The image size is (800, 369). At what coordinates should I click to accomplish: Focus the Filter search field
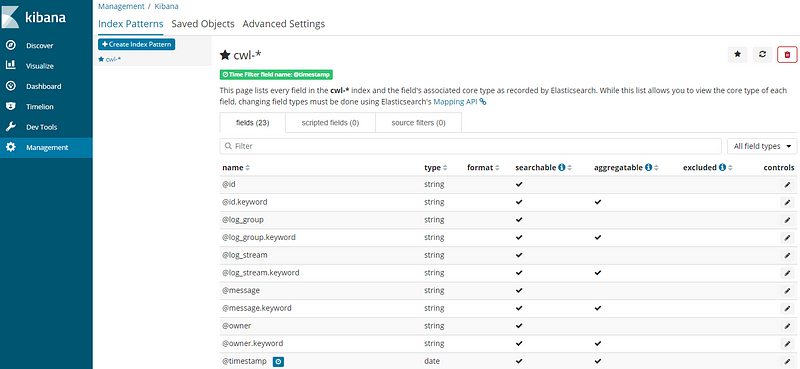coord(470,146)
